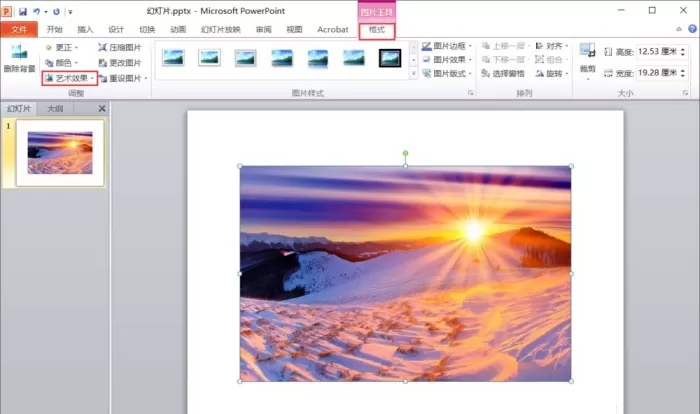Switch to the Acrobat tab

[333, 29]
